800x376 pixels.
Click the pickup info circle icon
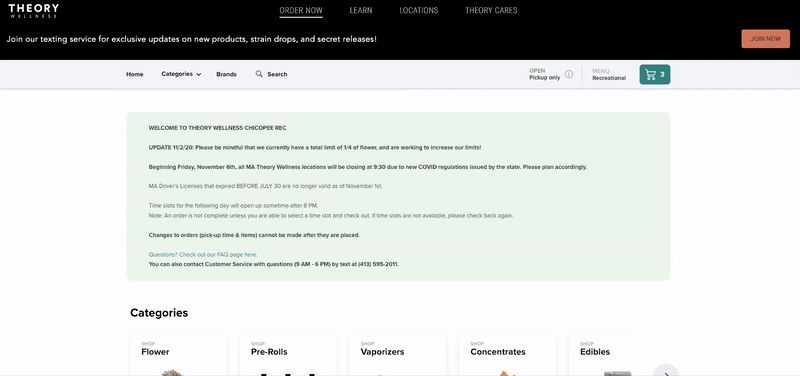coord(569,74)
